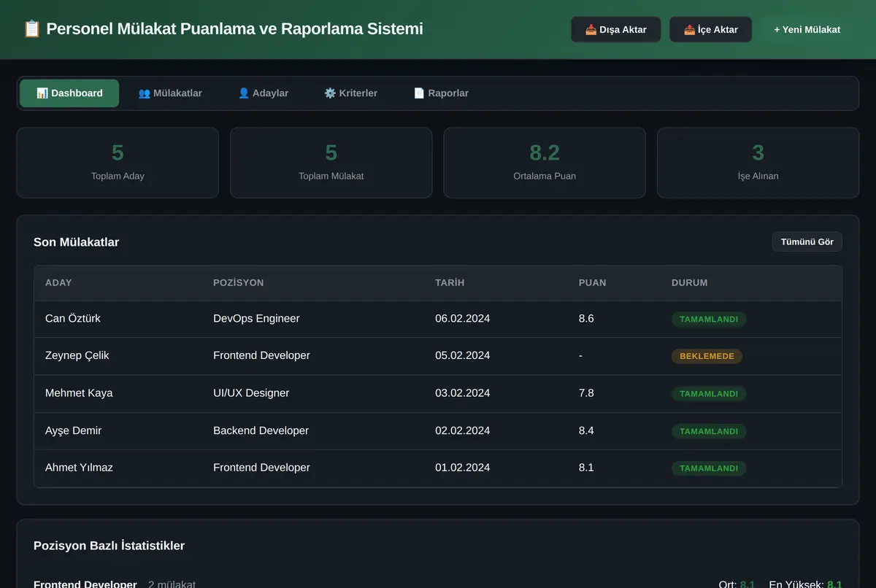Select candidate Zeynep Çelik in the table

pos(77,356)
